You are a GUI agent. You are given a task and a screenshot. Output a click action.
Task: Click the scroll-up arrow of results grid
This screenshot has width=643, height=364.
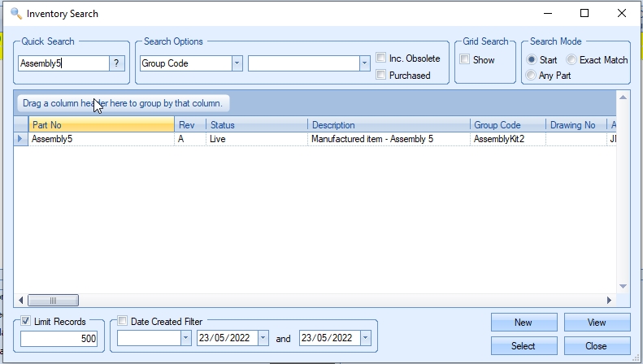pyautogui.click(x=623, y=97)
